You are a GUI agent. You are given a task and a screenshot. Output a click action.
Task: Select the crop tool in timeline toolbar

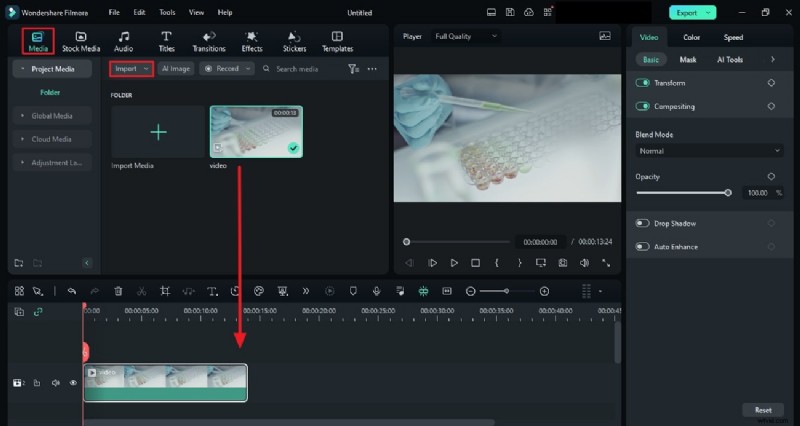click(x=165, y=291)
